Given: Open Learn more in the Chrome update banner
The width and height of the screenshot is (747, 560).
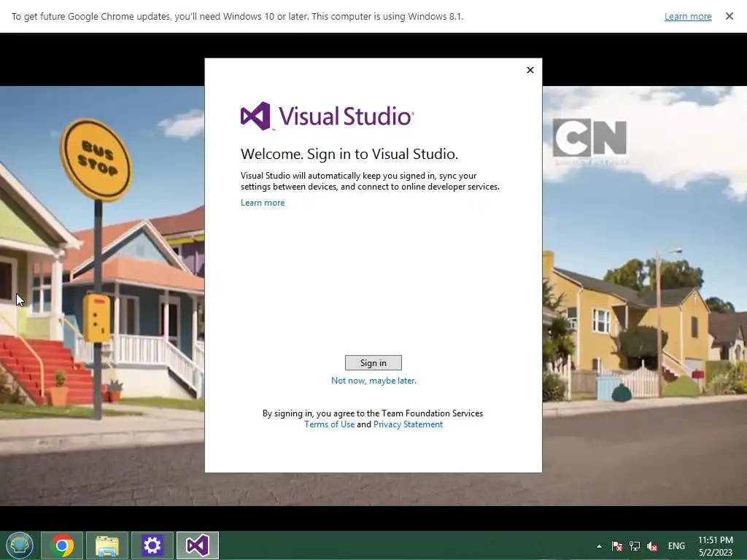Looking at the screenshot, I should coord(688,16).
